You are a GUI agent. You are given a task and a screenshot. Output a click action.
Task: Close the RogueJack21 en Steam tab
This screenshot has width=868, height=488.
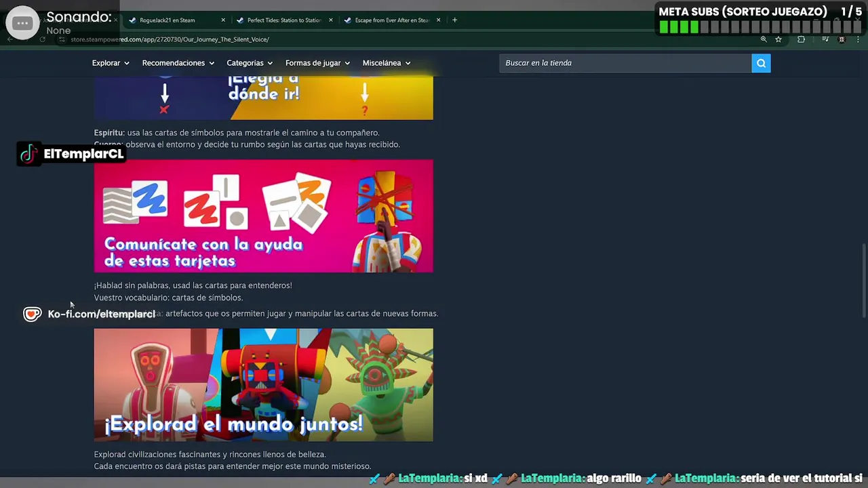click(223, 20)
